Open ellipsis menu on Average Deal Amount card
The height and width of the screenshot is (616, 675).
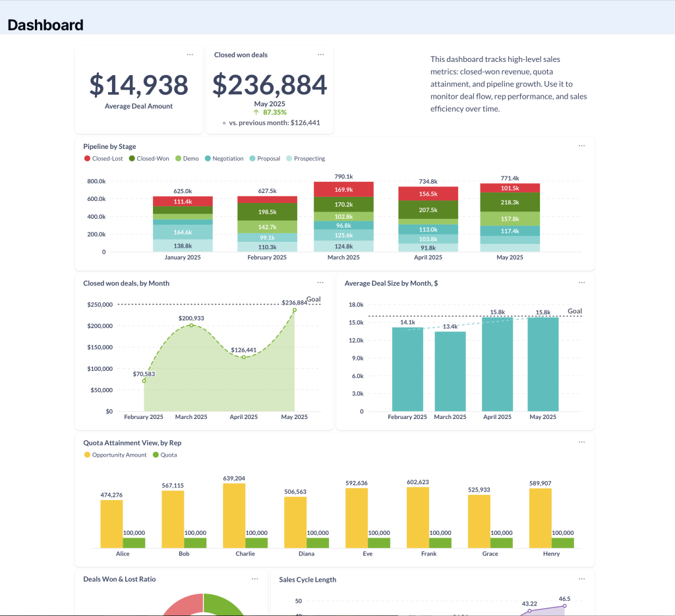tap(190, 55)
